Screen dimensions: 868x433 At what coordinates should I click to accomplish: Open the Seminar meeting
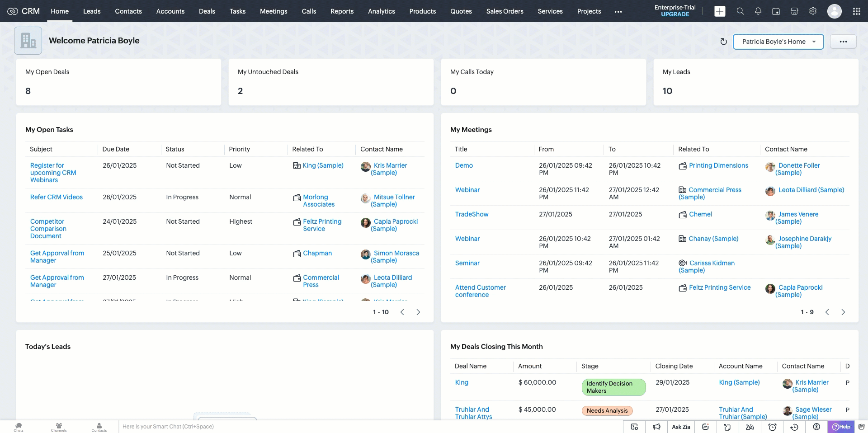pos(467,263)
